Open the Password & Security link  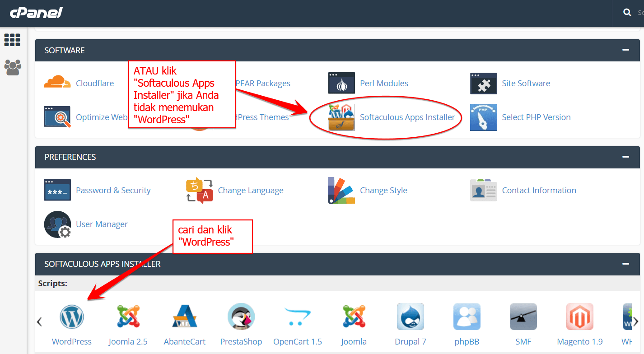coord(113,191)
